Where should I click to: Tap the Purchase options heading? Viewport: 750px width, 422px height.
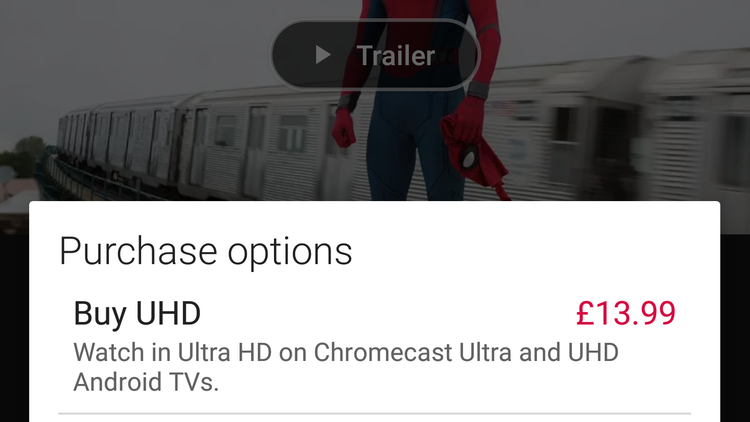tap(206, 251)
